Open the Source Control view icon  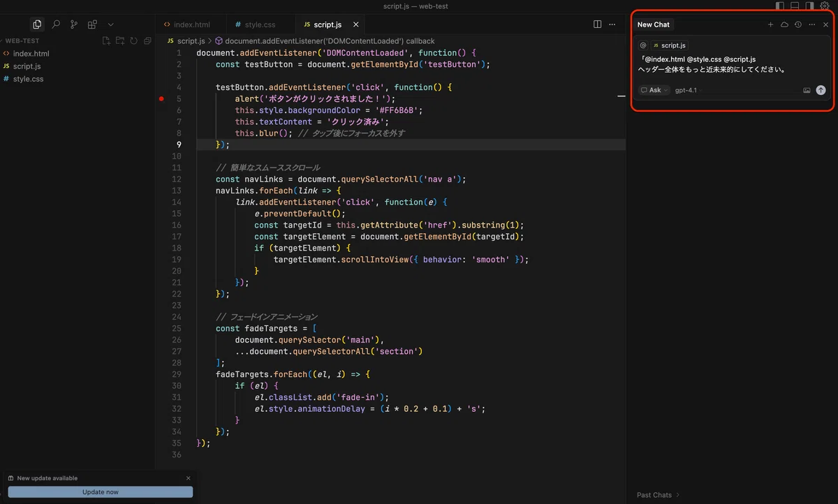click(74, 24)
